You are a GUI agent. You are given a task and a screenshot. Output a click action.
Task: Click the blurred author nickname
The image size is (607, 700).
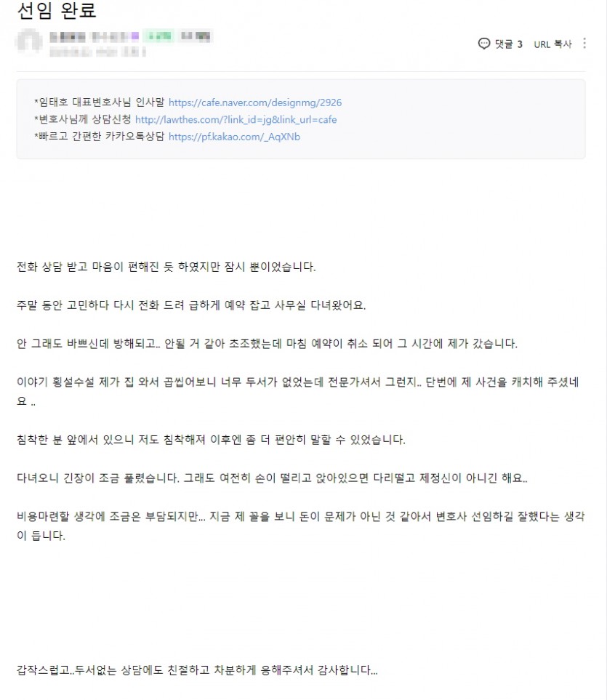(x=95, y=36)
